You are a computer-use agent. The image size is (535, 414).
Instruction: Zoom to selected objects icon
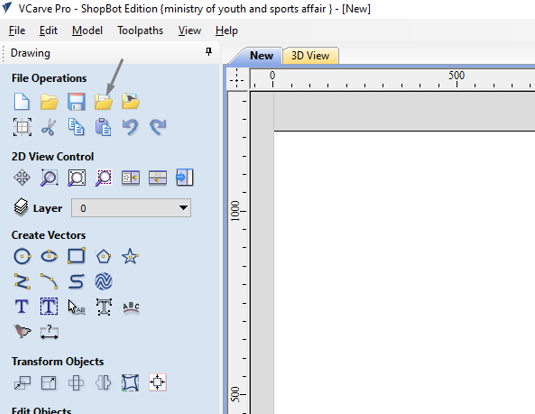(x=103, y=178)
